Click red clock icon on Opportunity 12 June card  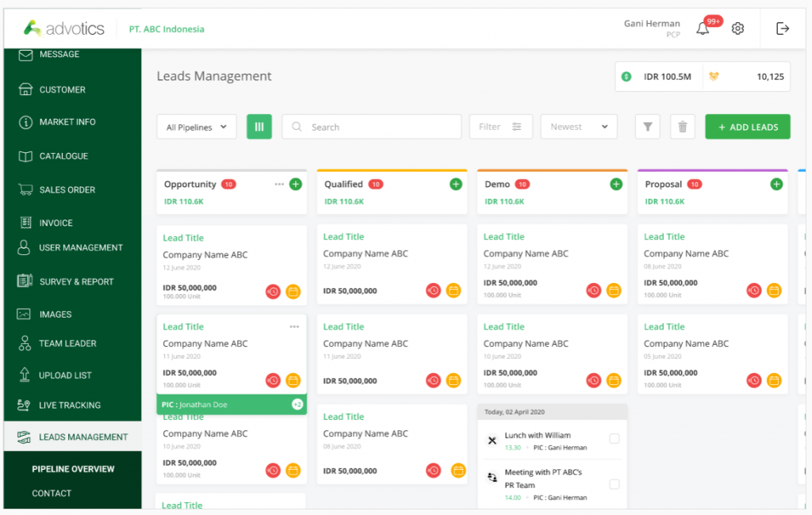[x=273, y=292]
